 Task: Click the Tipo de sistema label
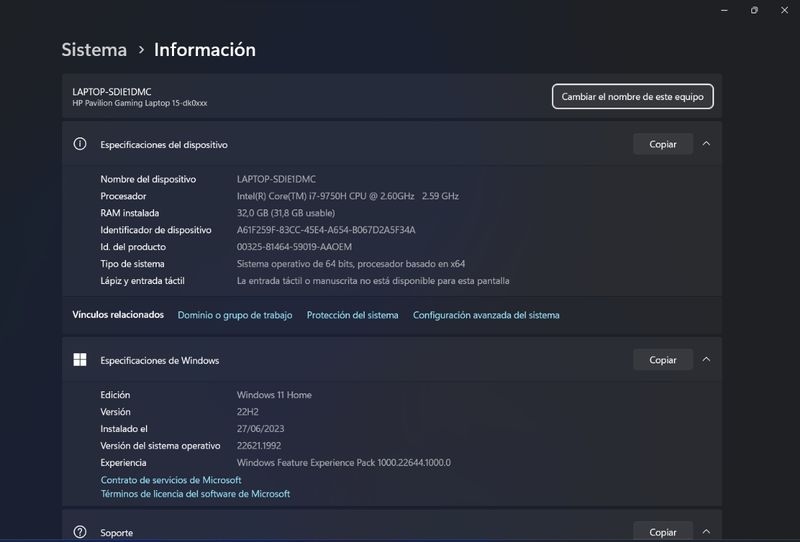[132, 264]
